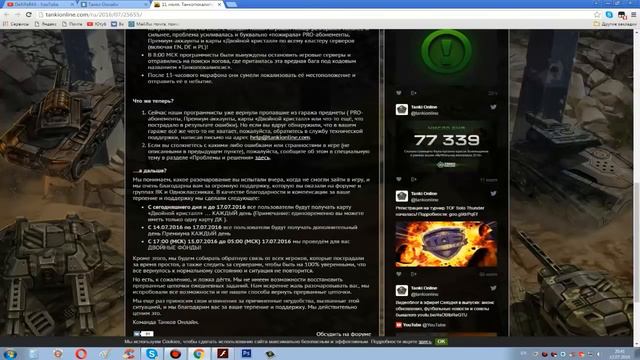Open the Mail.Ru почта bookmark
The width and height of the screenshot is (640, 360).
tap(153, 24)
